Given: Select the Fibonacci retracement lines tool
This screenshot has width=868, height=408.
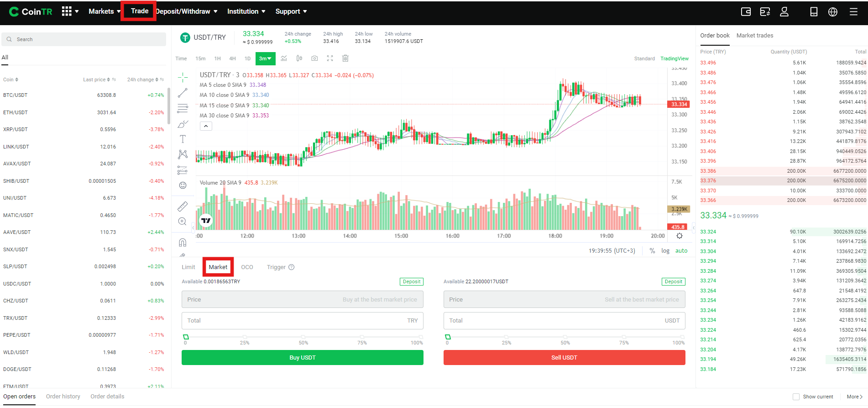Looking at the screenshot, I should pos(183,108).
